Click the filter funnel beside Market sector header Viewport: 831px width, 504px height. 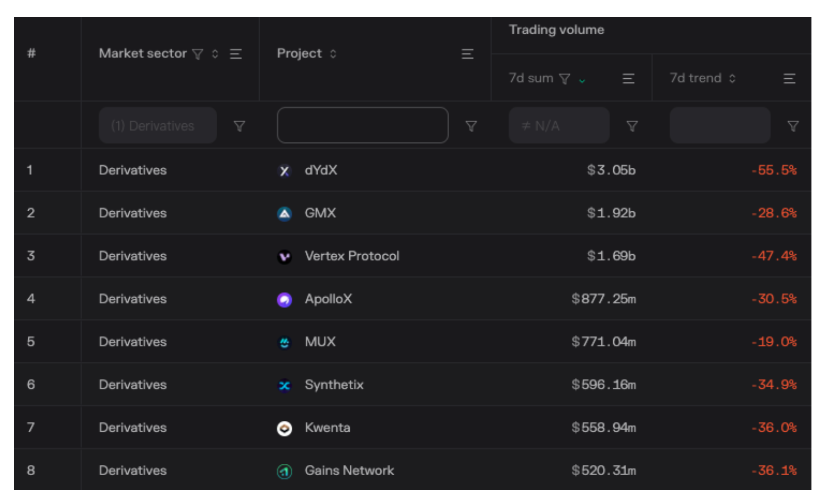(198, 54)
